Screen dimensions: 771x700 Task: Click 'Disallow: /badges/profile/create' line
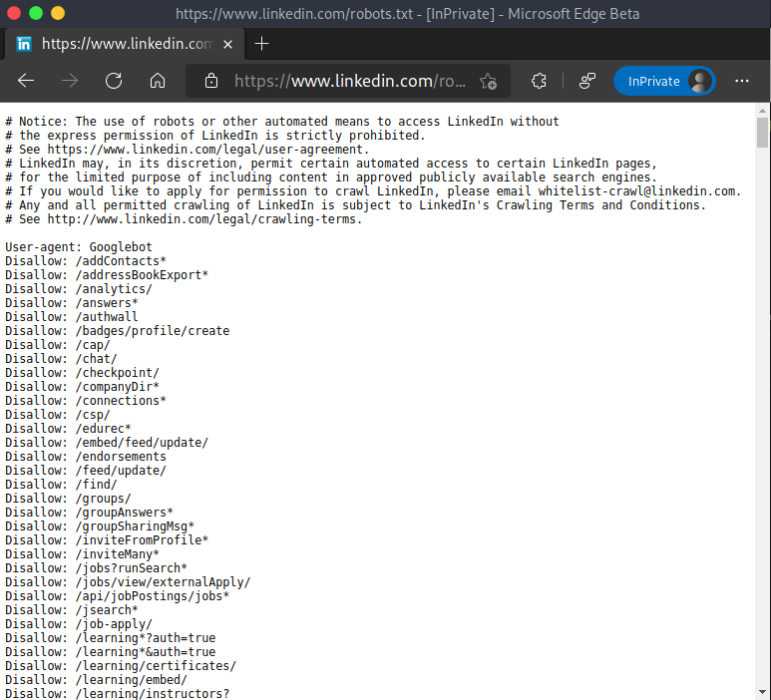(x=118, y=331)
